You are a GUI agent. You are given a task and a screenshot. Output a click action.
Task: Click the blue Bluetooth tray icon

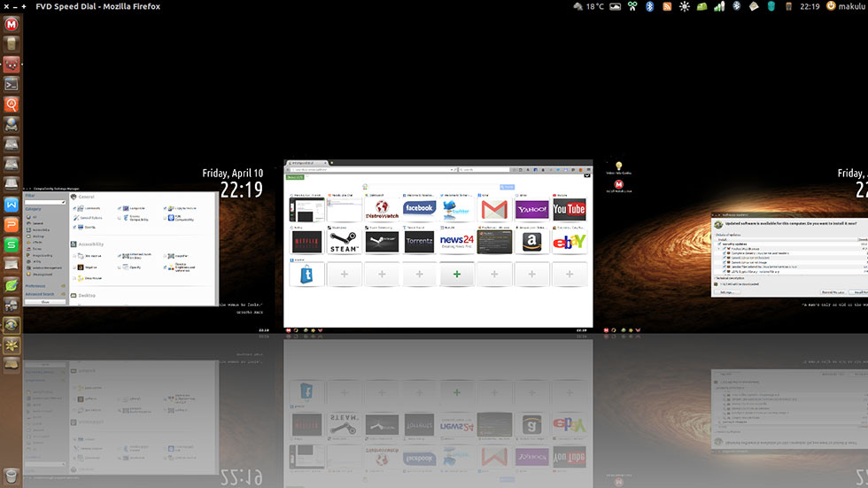click(650, 6)
